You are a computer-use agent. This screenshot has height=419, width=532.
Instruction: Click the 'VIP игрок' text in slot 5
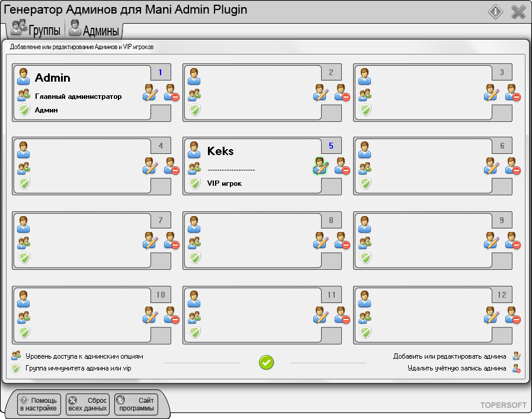(225, 183)
